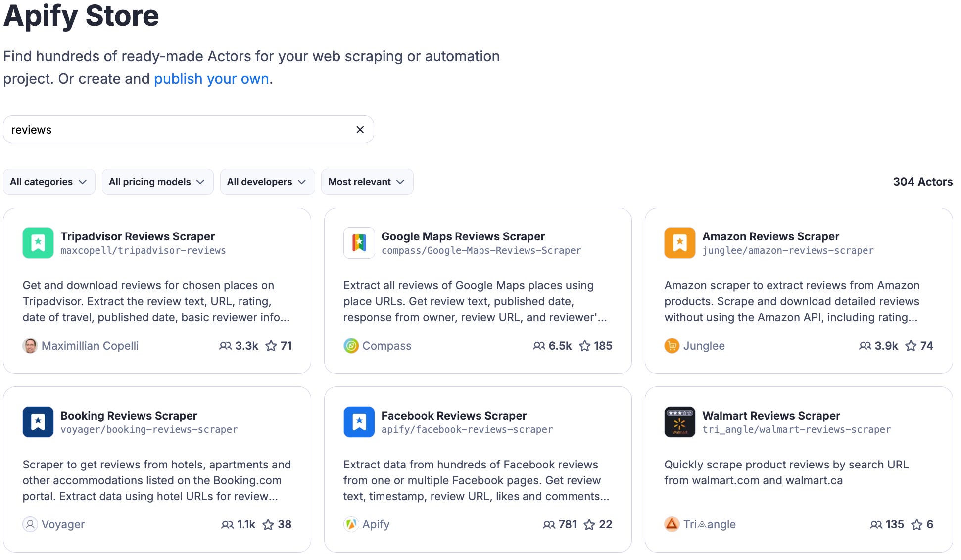Viewport: 961px width, 560px height.
Task: Click the Tripadvisor Reviews Scraper green bookmark icon
Action: click(38, 243)
